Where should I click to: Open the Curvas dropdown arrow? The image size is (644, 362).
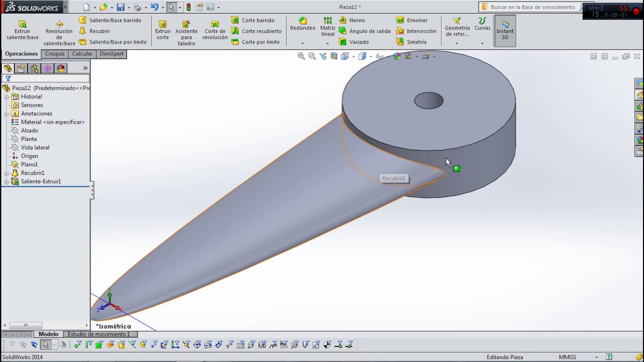[482, 43]
